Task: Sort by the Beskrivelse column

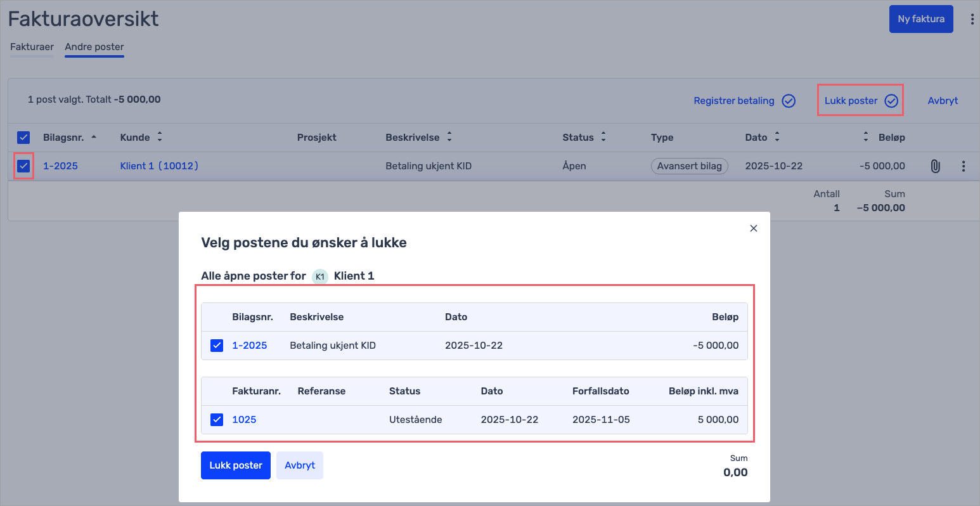Action: pyautogui.click(x=449, y=137)
